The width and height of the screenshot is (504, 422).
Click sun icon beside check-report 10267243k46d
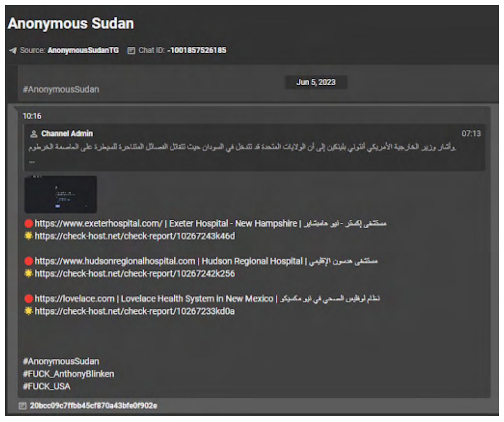tap(29, 236)
